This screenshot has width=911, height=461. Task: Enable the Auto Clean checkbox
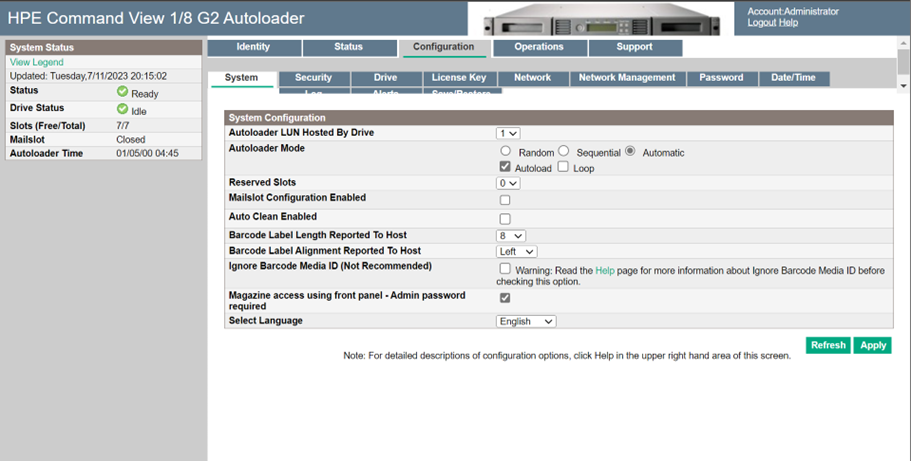(505, 219)
